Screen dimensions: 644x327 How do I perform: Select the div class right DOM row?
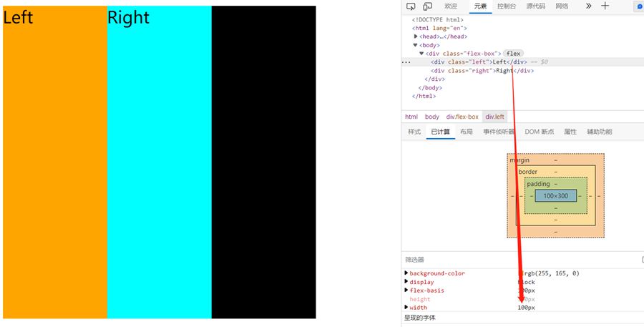[x=482, y=71]
